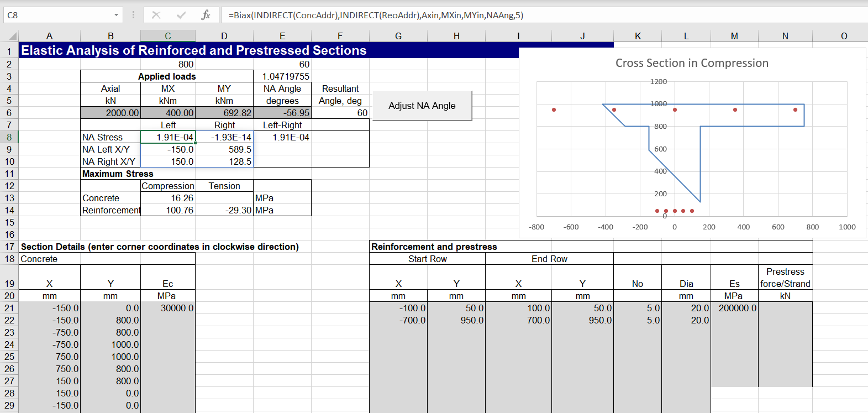Click the three-dot handle beside the Name Box
Image resolution: width=868 pixels, height=413 pixels.
point(133,15)
